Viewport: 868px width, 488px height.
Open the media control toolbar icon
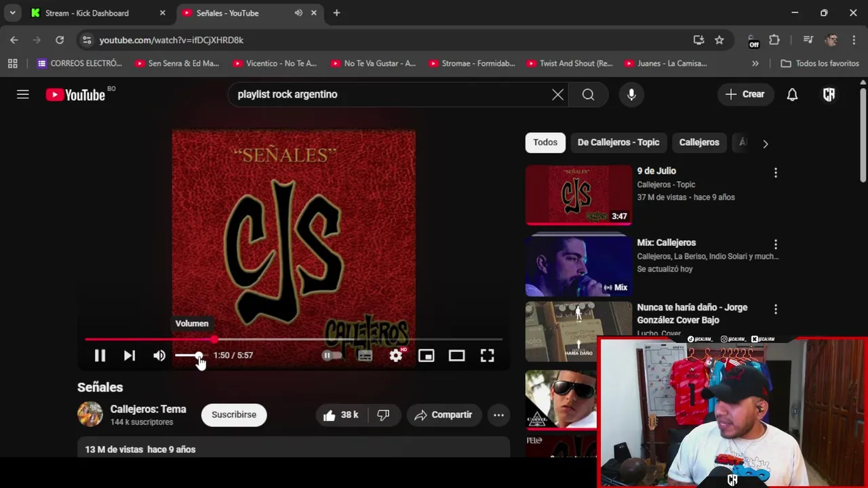pos(808,40)
